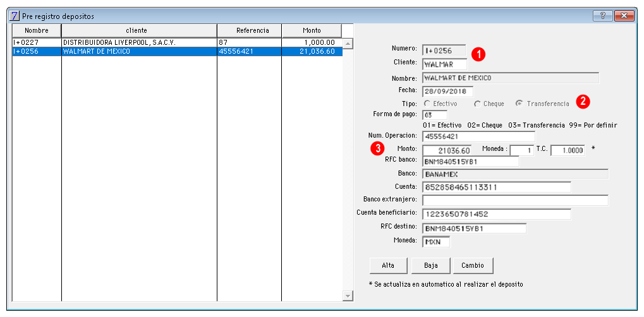Click the Num. Operacion input field

[x=478, y=136]
